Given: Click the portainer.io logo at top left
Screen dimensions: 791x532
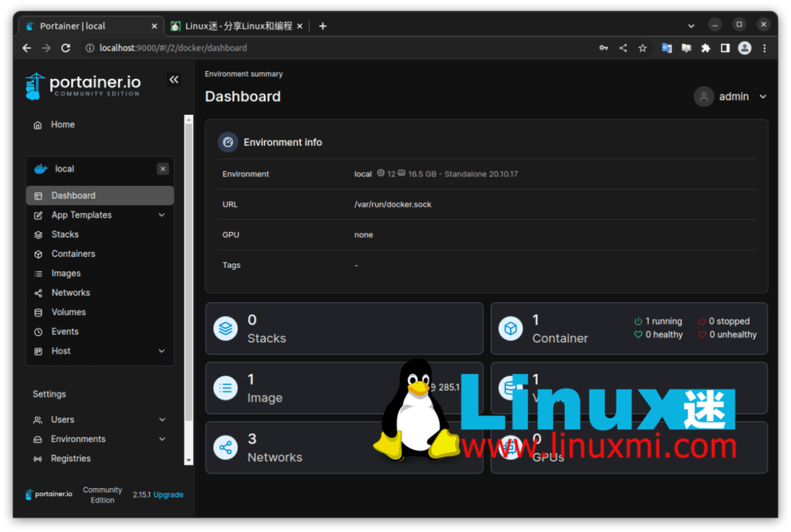Looking at the screenshot, I should point(84,85).
